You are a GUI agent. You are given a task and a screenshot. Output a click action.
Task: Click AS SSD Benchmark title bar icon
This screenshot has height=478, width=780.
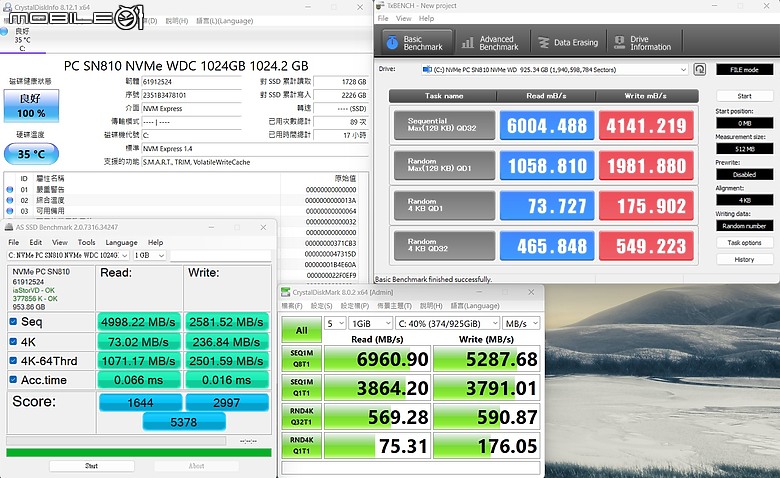coord(9,227)
